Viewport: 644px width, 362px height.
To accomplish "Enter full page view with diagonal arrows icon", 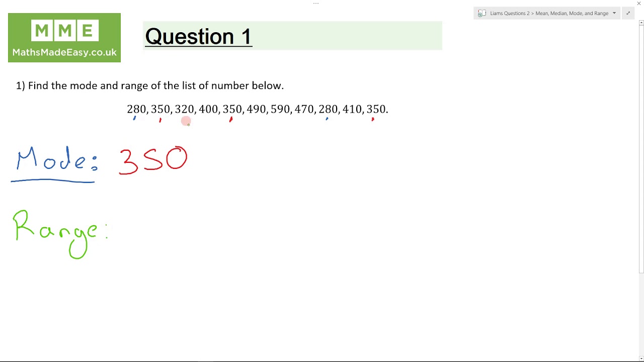I will 628,14.
